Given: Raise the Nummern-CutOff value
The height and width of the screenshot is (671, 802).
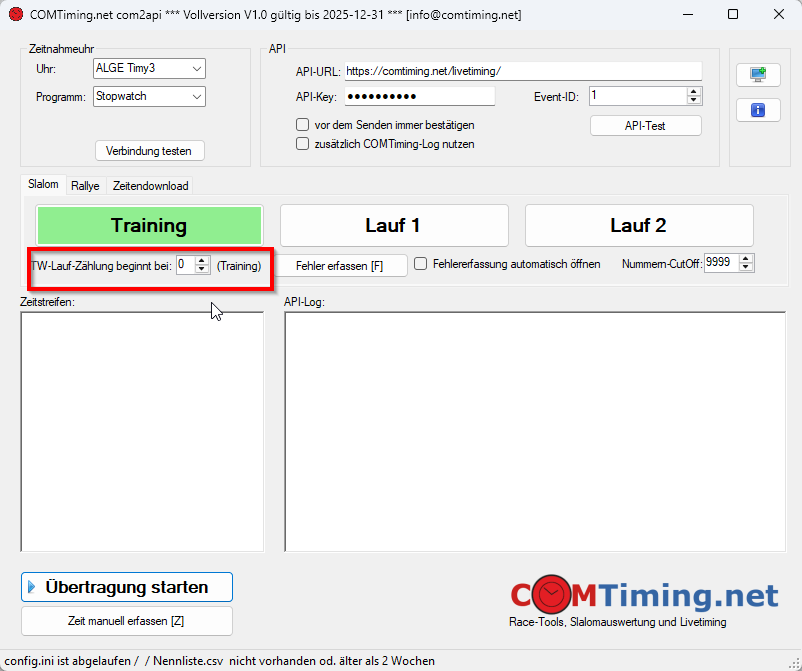Looking at the screenshot, I should [746, 259].
